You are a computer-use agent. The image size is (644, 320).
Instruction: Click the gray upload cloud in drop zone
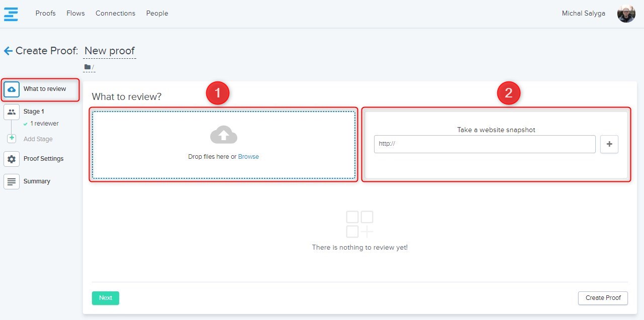click(x=223, y=135)
